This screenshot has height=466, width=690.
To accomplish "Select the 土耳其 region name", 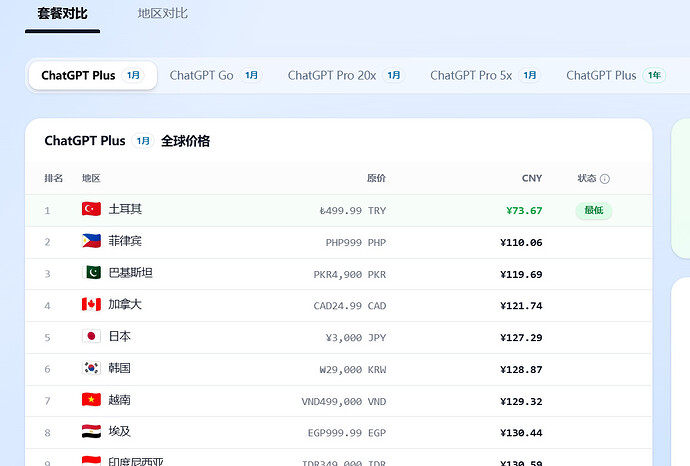I will (x=125, y=209).
